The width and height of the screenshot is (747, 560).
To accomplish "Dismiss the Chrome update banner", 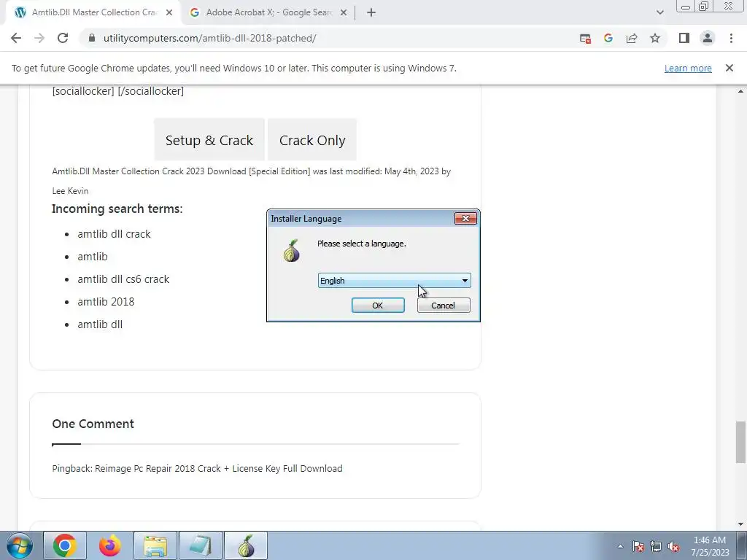I will click(x=729, y=68).
